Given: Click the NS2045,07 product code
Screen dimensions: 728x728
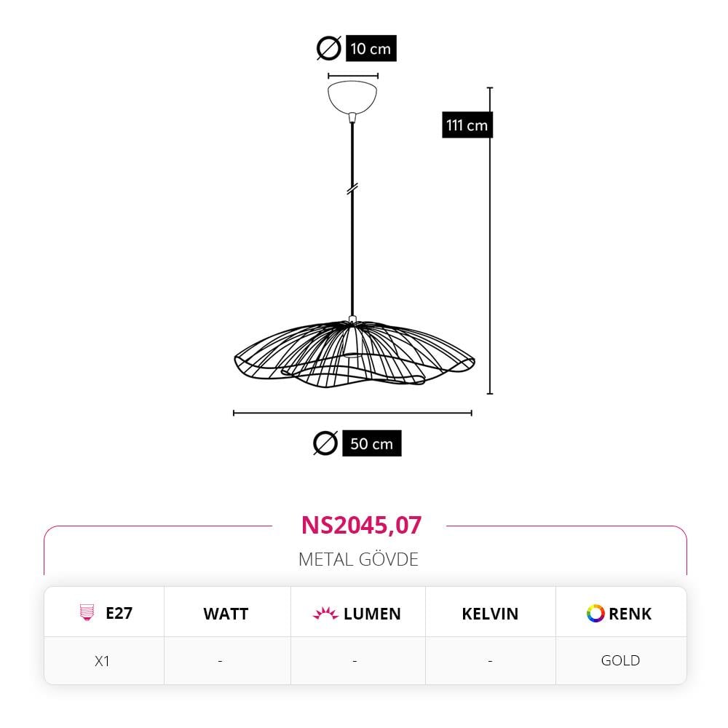Looking at the screenshot, I should click(361, 525).
